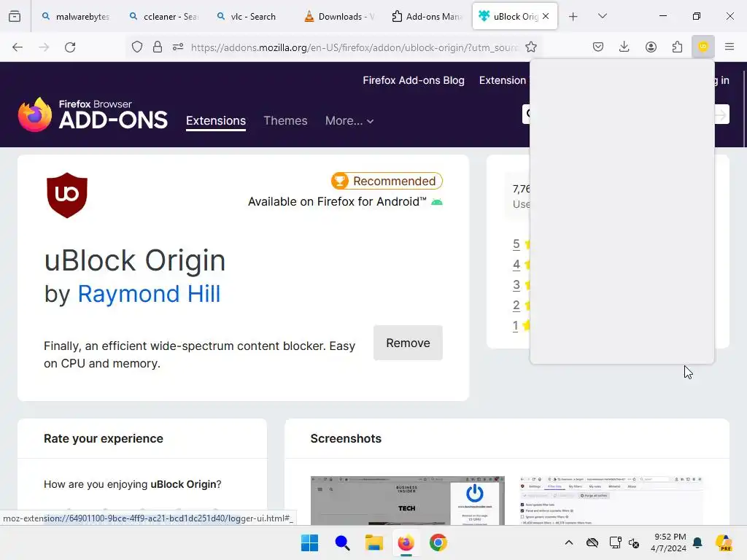Switch to the vlc Search tab
Screen dimensions: 747x560
pos(252,16)
